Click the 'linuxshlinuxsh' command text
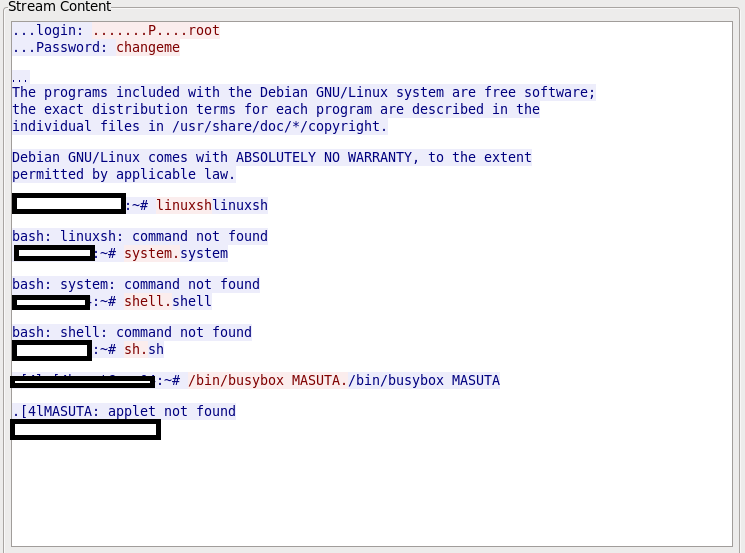 [212, 205]
